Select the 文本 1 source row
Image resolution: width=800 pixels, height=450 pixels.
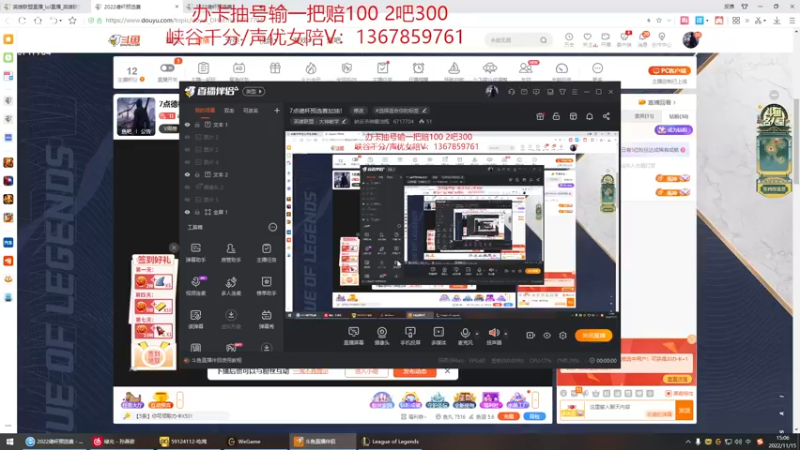232,124
